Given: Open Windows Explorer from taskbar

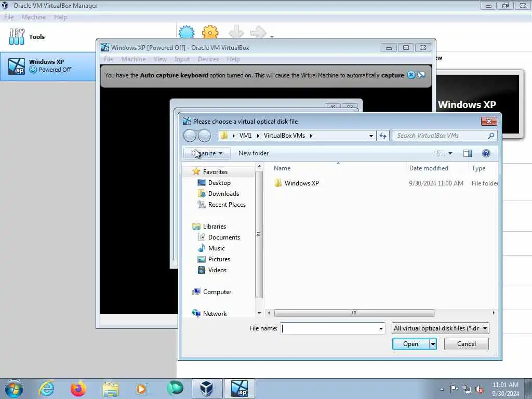Looking at the screenshot, I should click(x=110, y=389).
